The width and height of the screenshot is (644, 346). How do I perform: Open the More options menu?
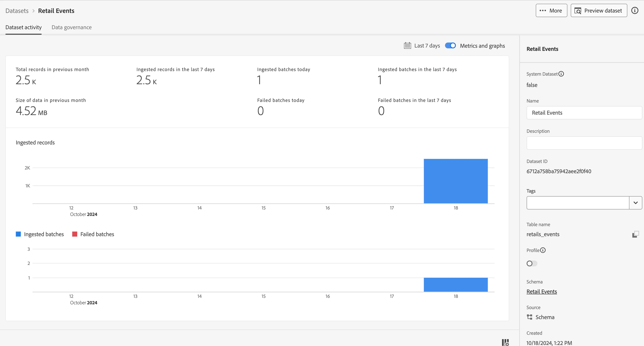[x=551, y=10]
